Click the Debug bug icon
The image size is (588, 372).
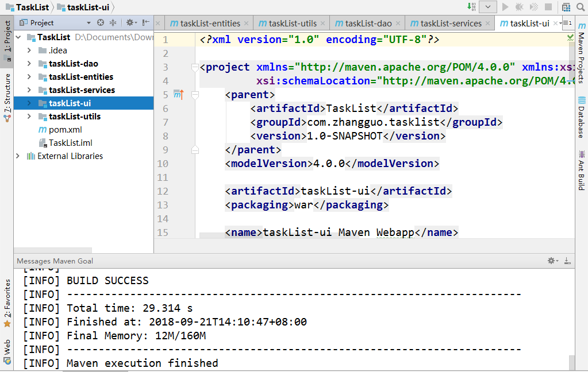pyautogui.click(x=520, y=7)
